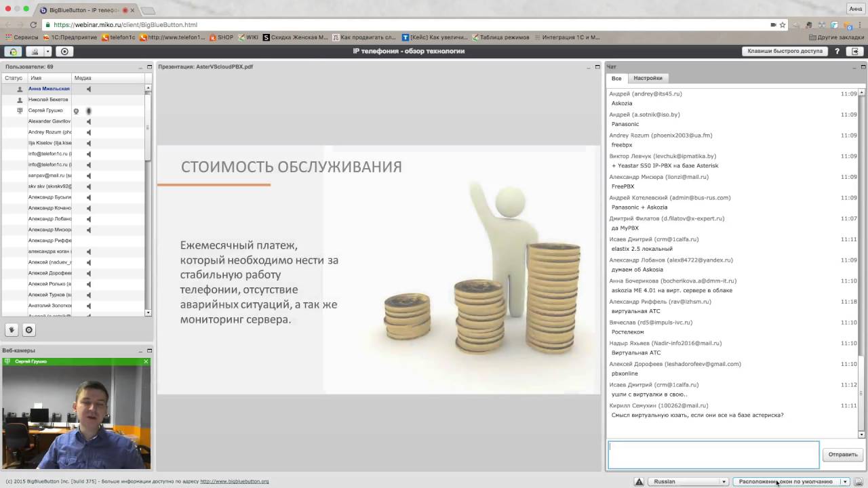
Task: Click chat message 'Ростелеком'
Action: [x=627, y=332]
